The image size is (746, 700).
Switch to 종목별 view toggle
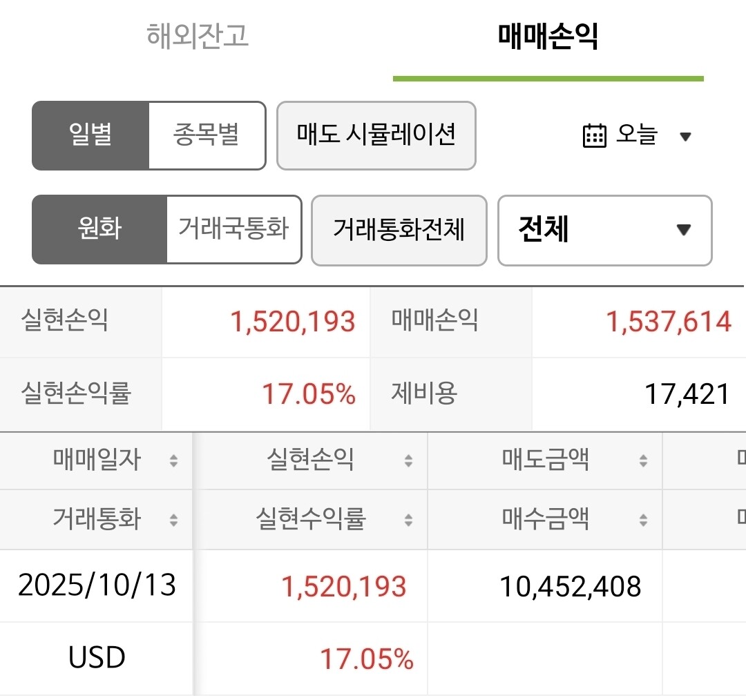[207, 135]
